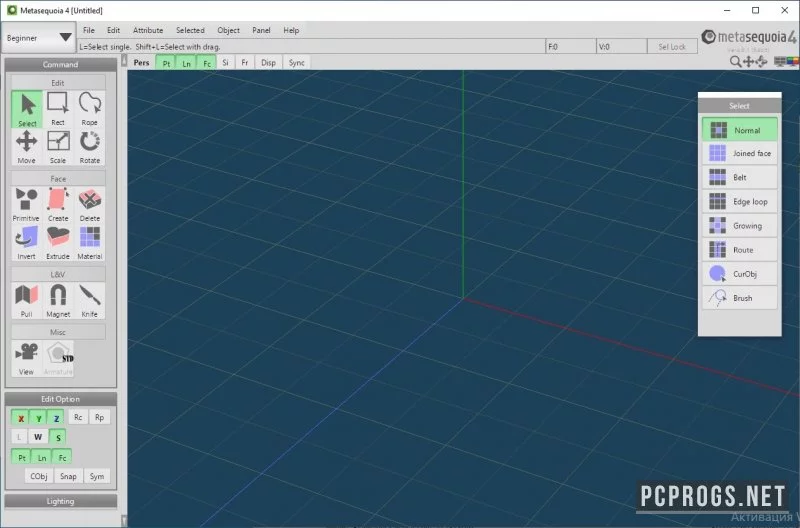
Task: Choose CurObj selection mode
Action: coord(740,274)
